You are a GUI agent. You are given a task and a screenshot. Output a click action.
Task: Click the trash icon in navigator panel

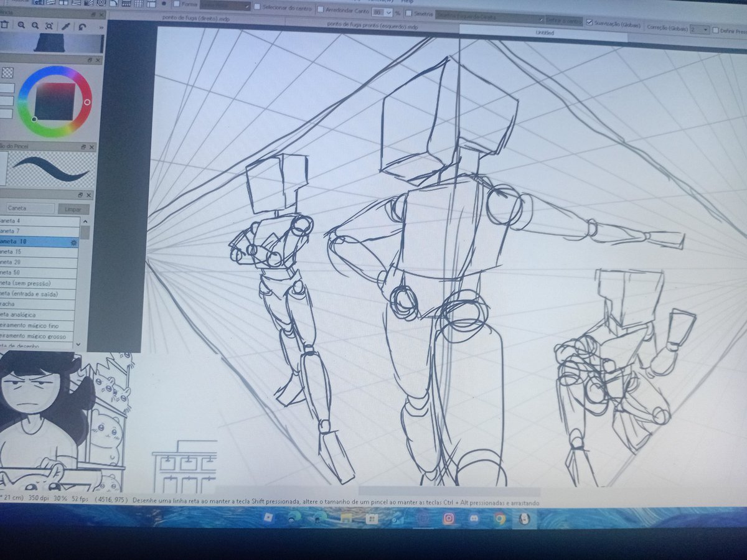4,25
